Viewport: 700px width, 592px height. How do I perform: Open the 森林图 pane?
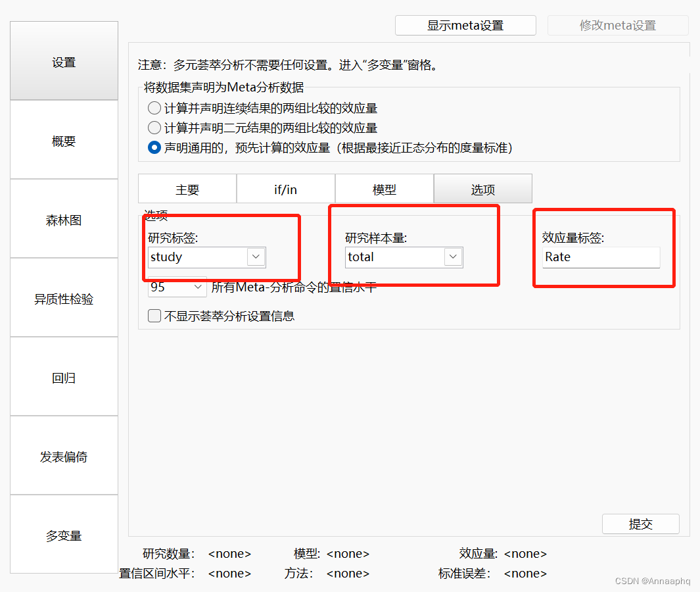63,220
